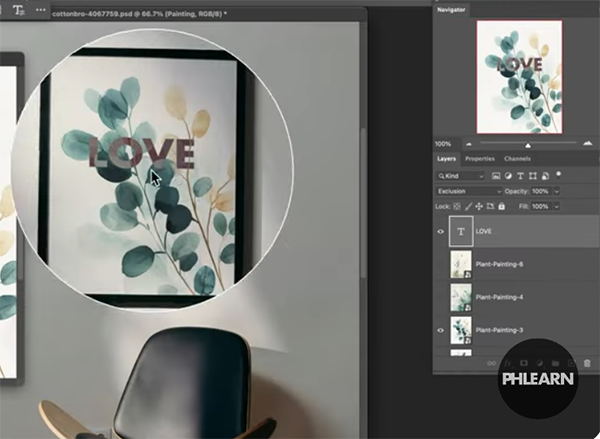The width and height of the screenshot is (600, 439).
Task: Switch to the Properties tab
Action: (479, 158)
